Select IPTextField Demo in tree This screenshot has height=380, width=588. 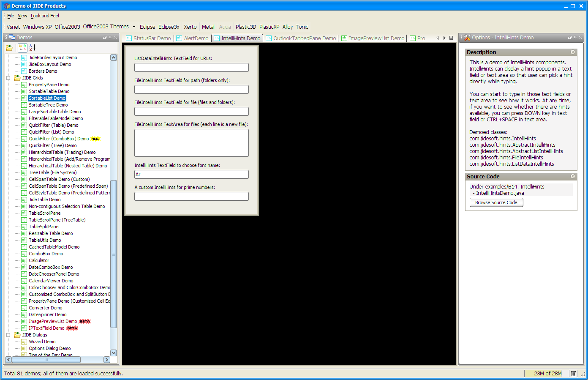click(x=46, y=328)
